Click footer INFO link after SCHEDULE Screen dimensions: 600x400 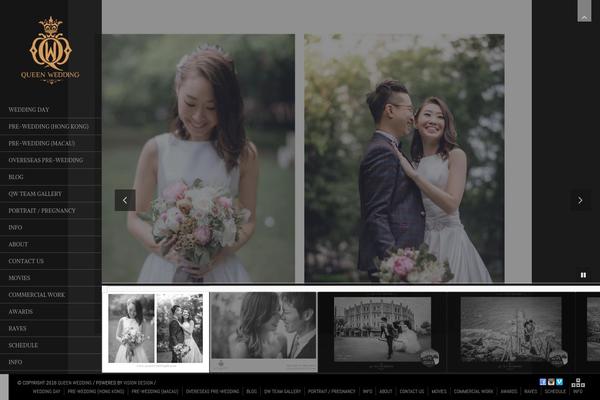[578, 392]
